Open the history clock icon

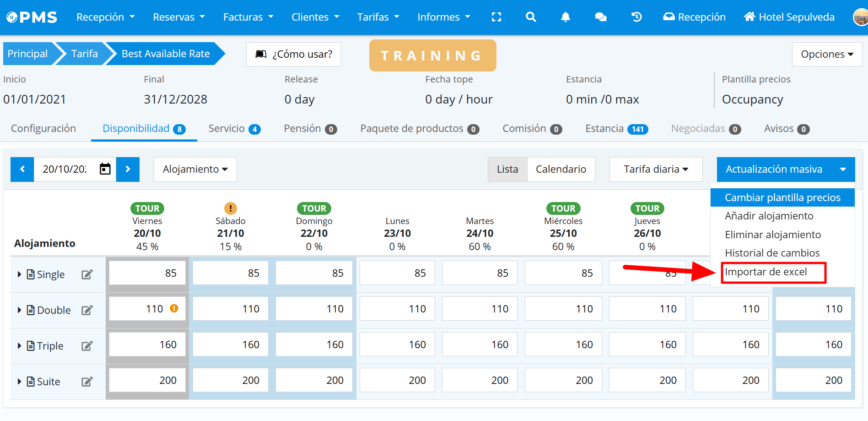[x=636, y=17]
